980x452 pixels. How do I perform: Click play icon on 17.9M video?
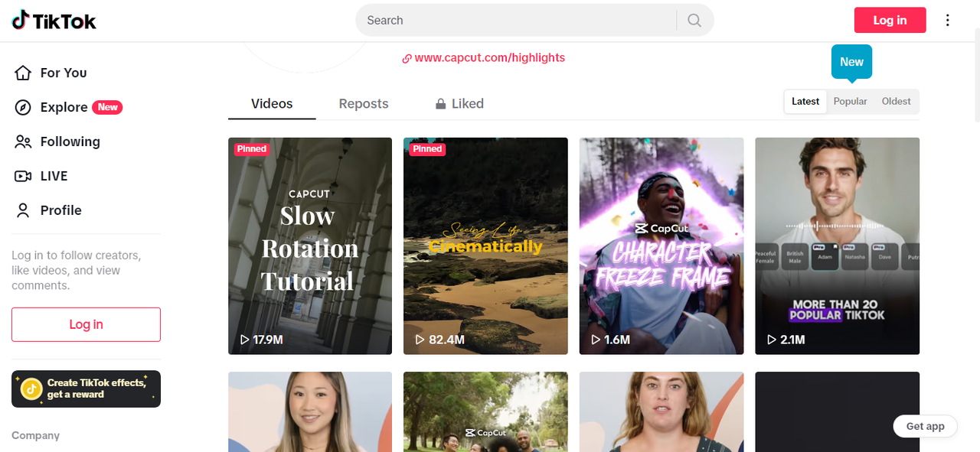(245, 340)
